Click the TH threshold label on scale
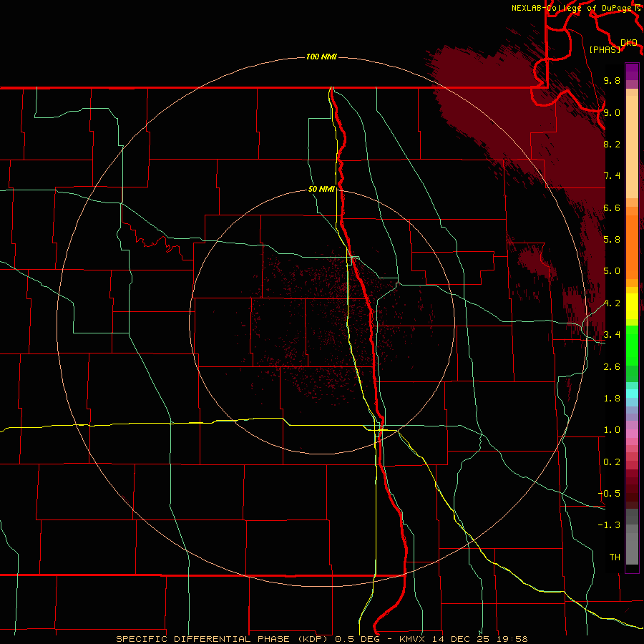Screen dimensions: 644x644 (615, 557)
